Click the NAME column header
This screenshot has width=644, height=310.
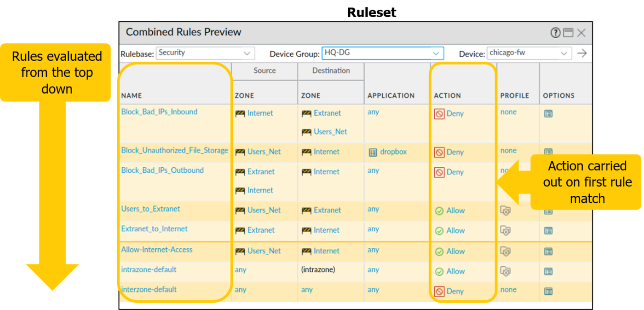tap(132, 96)
